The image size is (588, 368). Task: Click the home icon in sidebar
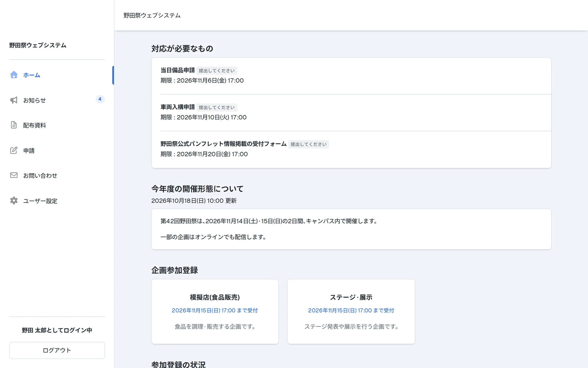coord(14,75)
